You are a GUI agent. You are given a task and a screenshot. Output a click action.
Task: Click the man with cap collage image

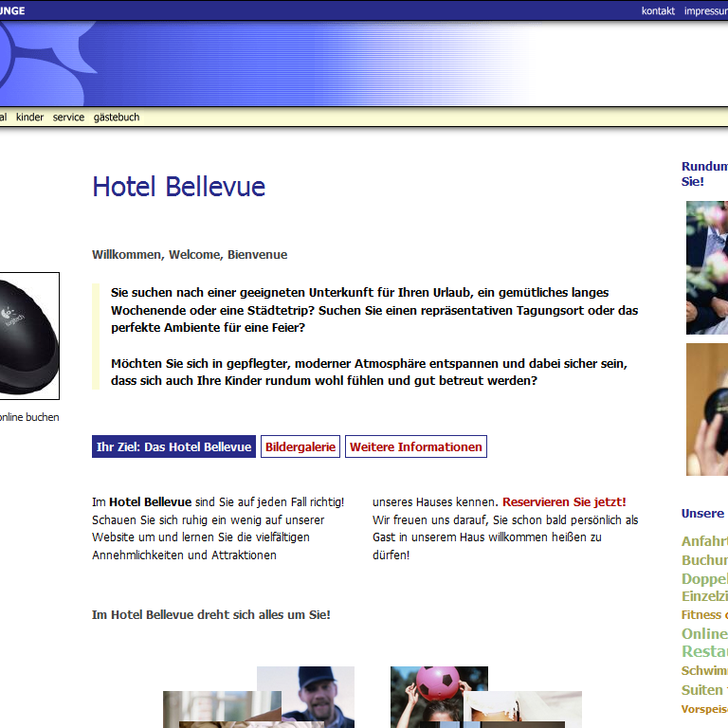[317, 694]
